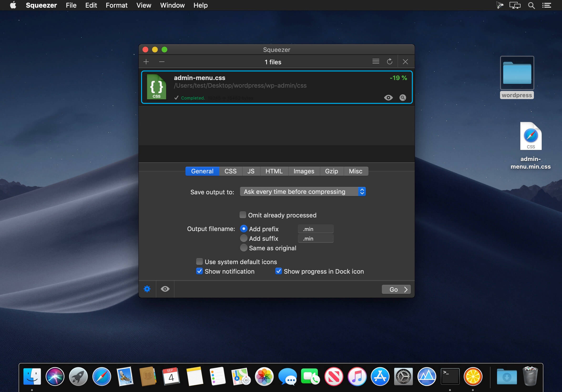Open the Format menu
The width and height of the screenshot is (562, 392).
click(x=116, y=5)
